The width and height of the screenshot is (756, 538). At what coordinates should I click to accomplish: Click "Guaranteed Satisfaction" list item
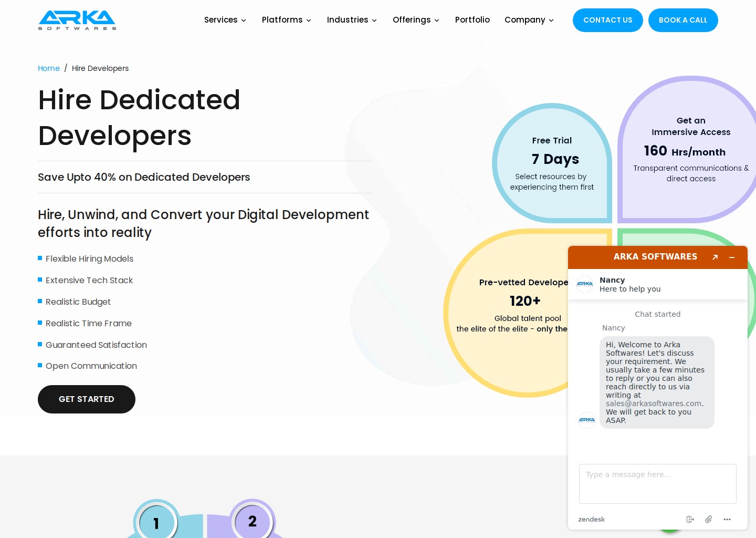tap(96, 345)
